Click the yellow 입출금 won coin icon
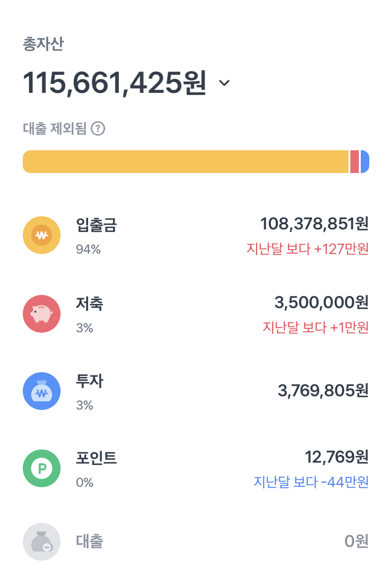 coord(42,235)
